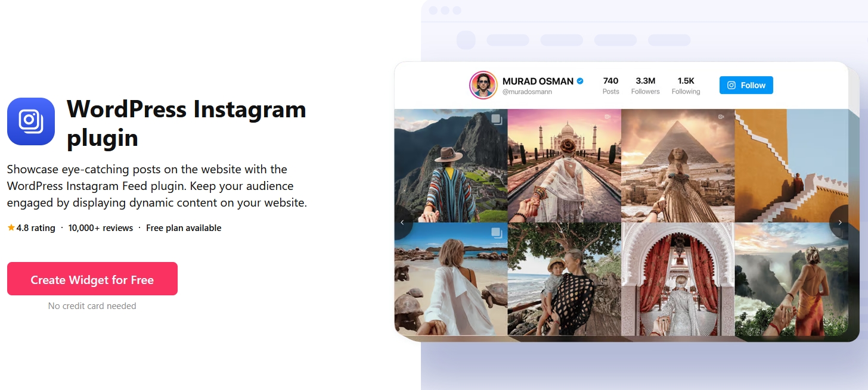Click the MURAD OSMAN profile name
The width and height of the screenshot is (868, 390).
pyautogui.click(x=538, y=81)
